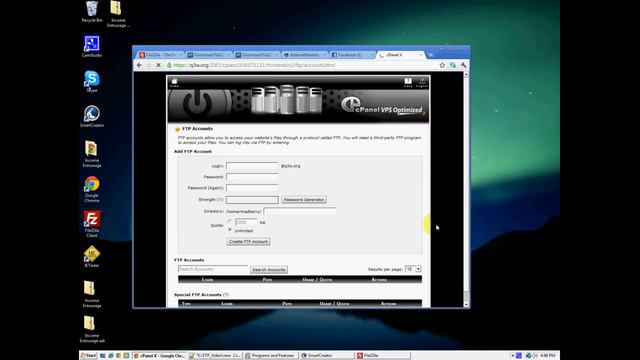Viewport: 640px width, 360px height.
Task: Open the Recycle Bin desktop icon
Action: coord(92,11)
